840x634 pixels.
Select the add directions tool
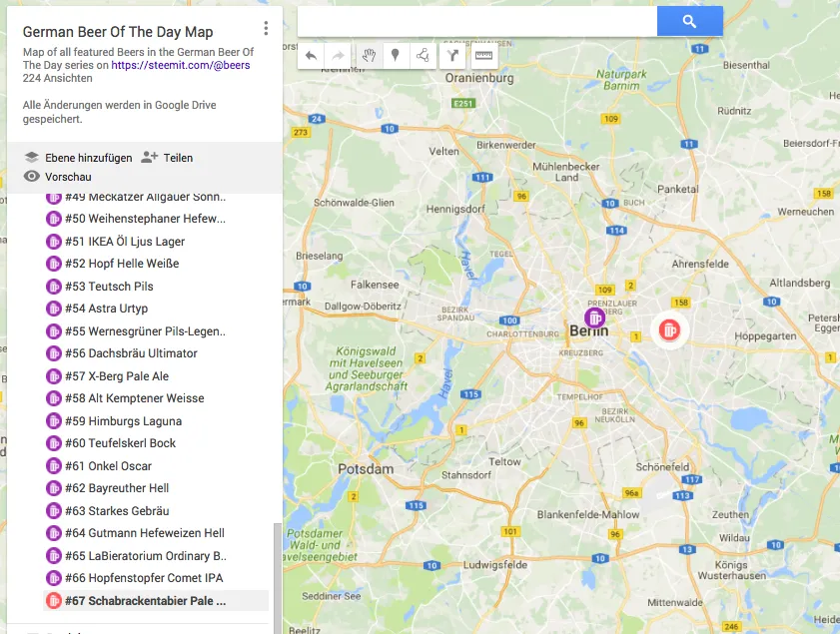click(x=452, y=55)
